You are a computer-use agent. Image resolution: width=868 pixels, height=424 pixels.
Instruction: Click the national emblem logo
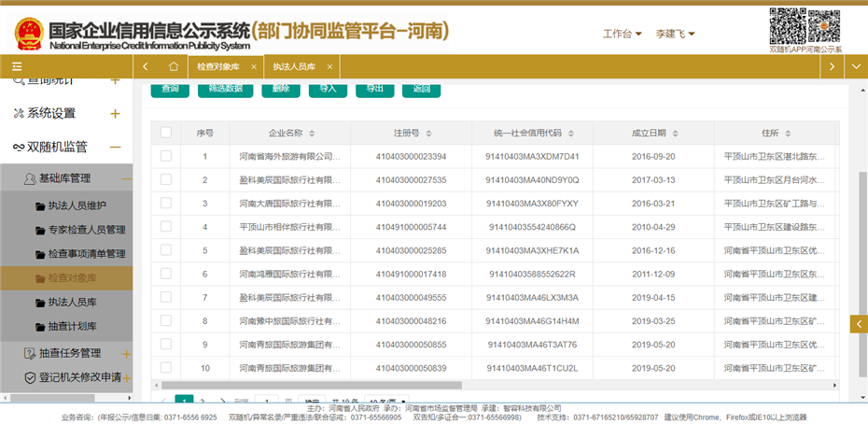pos(29,34)
